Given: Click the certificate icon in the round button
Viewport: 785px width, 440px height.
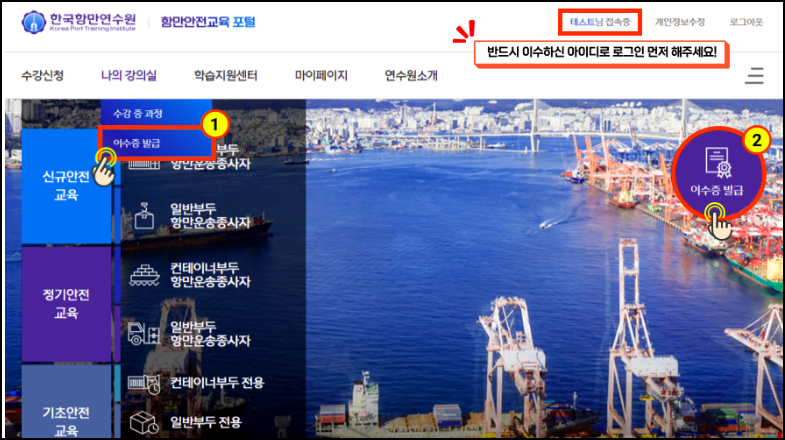Looking at the screenshot, I should click(x=717, y=163).
